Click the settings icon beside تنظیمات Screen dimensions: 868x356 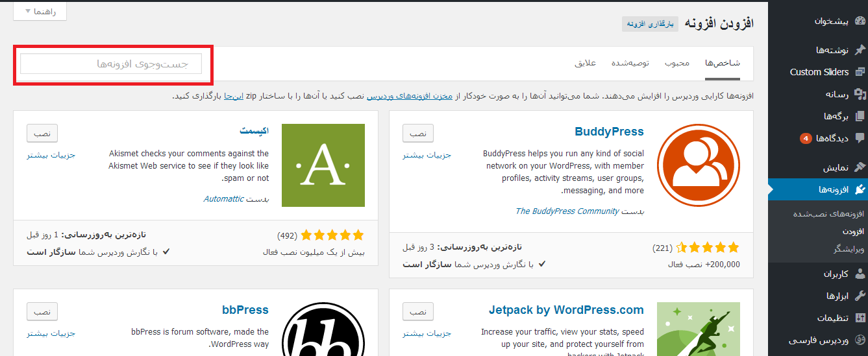860,318
